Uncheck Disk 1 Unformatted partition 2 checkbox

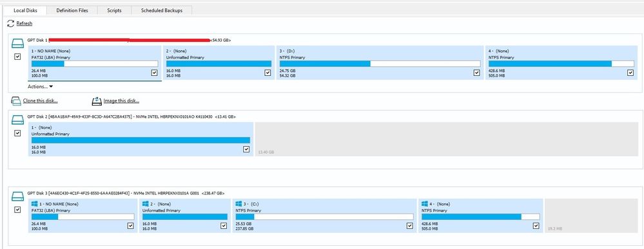[x=268, y=73]
